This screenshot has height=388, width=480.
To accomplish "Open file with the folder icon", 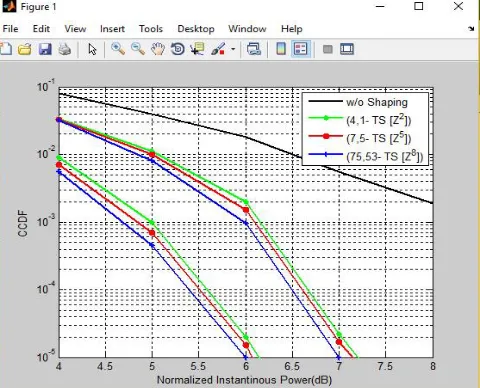I will point(25,49).
